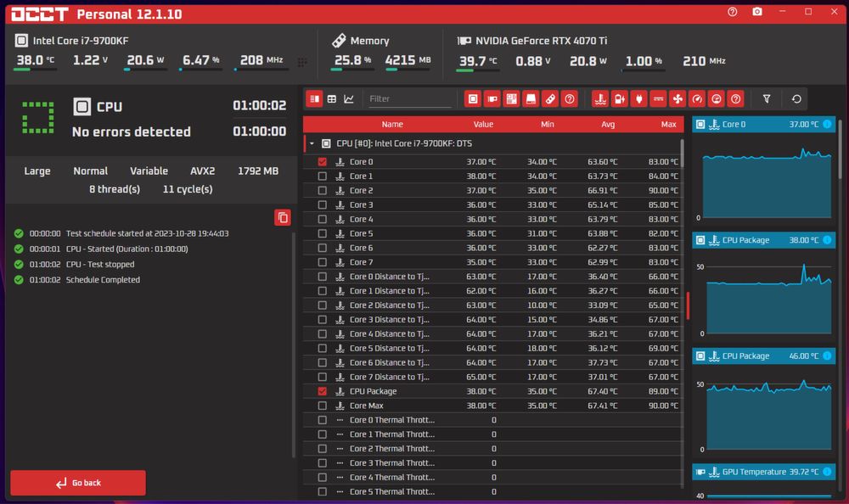Viewport: 849px width, 504px height.
Task: Click the sensor table vertical scrollbar
Action: point(682,154)
